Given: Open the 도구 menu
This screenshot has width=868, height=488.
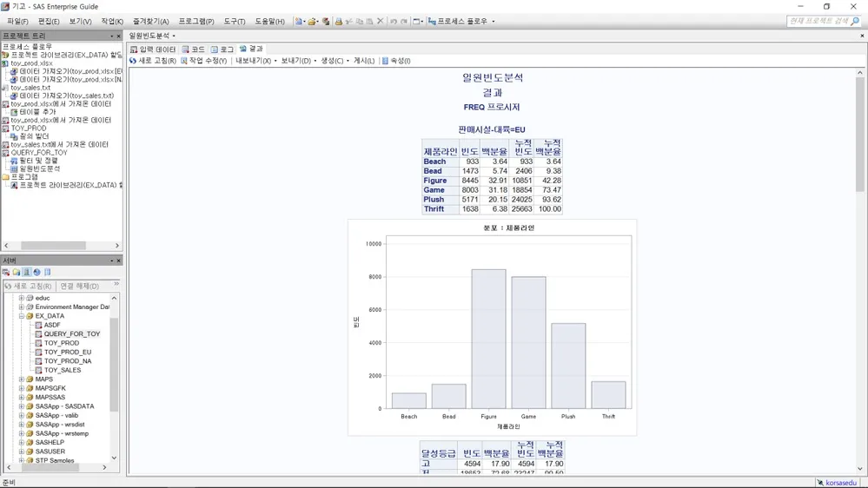Looking at the screenshot, I should 234,22.
